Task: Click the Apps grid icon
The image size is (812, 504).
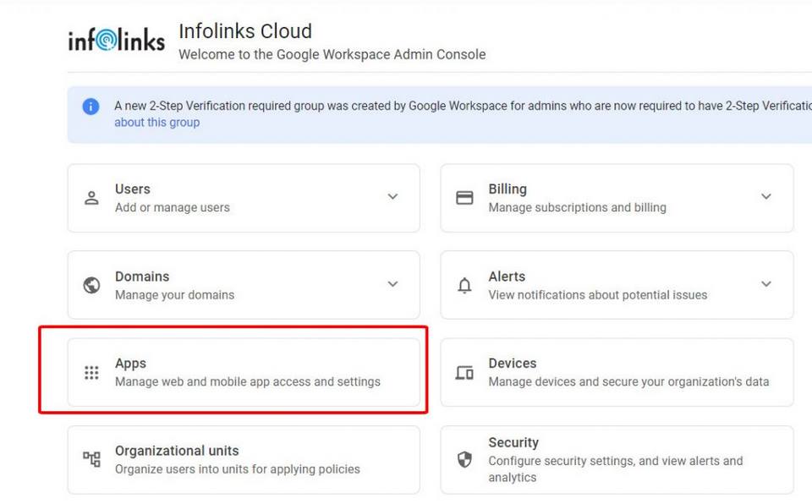Action: tap(91, 373)
